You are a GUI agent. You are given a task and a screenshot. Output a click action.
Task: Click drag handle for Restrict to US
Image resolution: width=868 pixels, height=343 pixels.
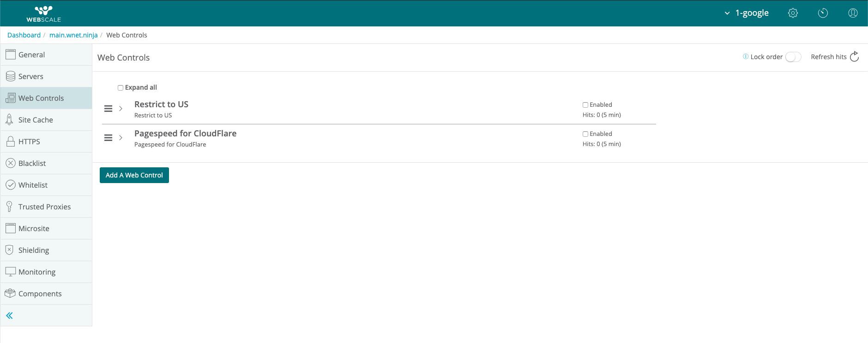[108, 109]
